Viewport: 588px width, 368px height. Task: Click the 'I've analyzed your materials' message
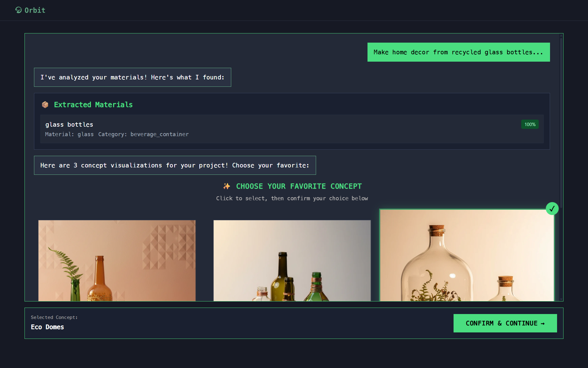coord(132,77)
